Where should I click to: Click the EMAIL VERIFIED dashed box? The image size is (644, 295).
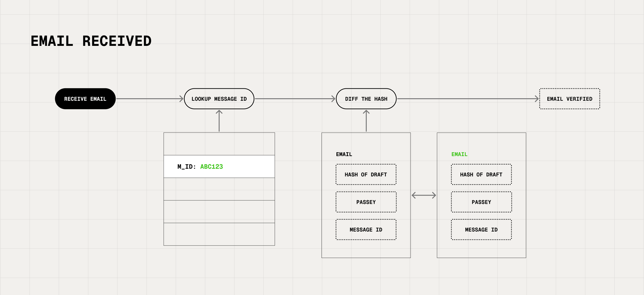coord(569,99)
